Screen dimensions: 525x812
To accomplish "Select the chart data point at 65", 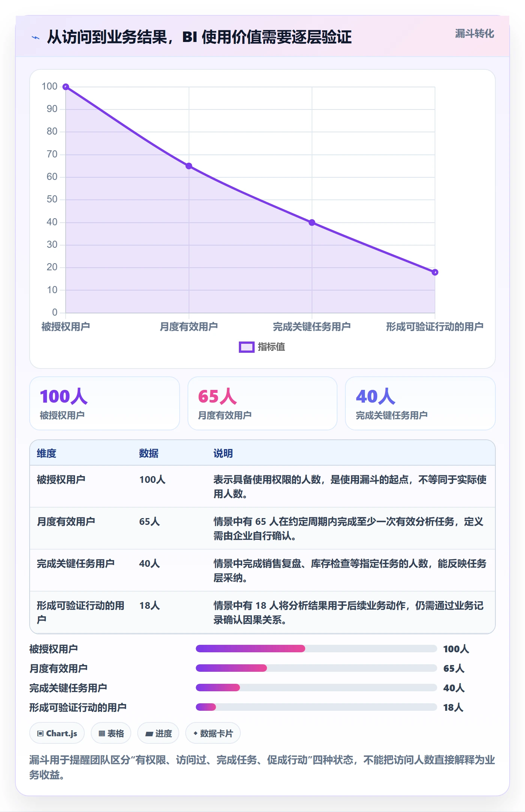I will (x=189, y=166).
